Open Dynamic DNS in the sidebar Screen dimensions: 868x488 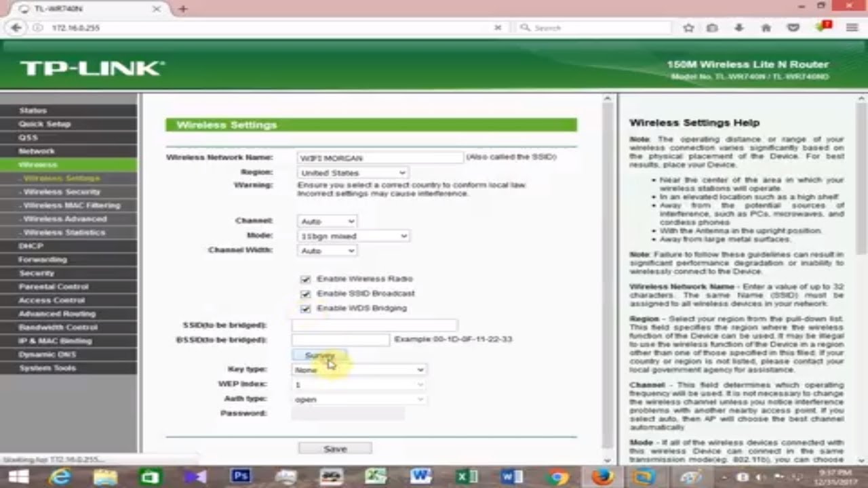[x=68, y=354]
